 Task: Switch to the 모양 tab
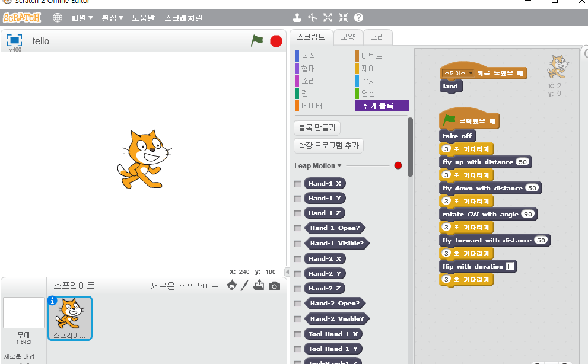pyautogui.click(x=348, y=36)
